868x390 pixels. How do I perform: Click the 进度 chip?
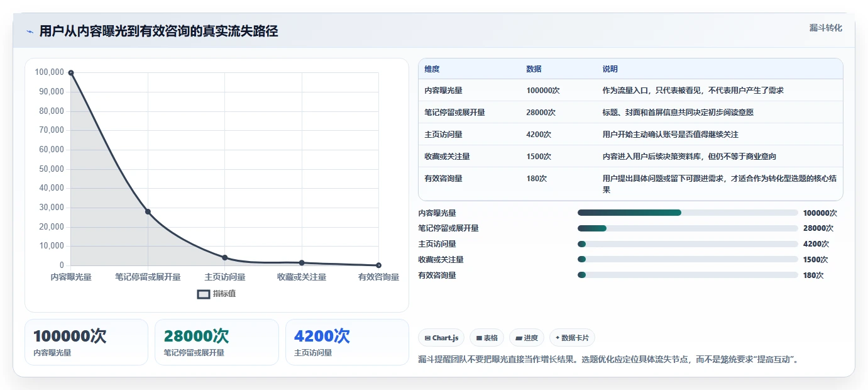(527, 338)
